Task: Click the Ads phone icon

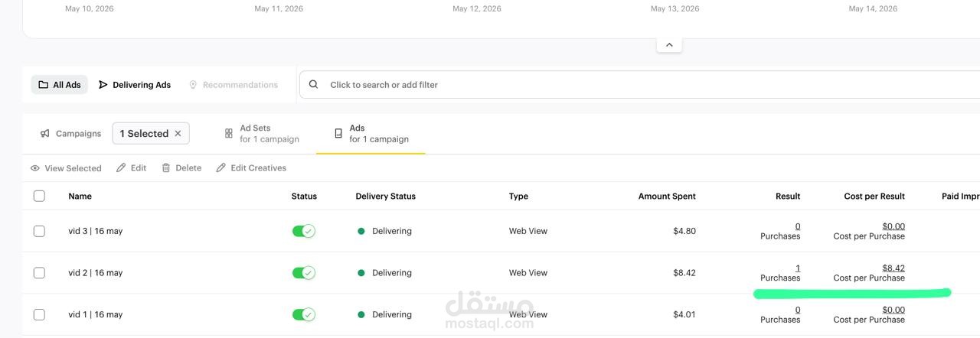Action: click(338, 134)
